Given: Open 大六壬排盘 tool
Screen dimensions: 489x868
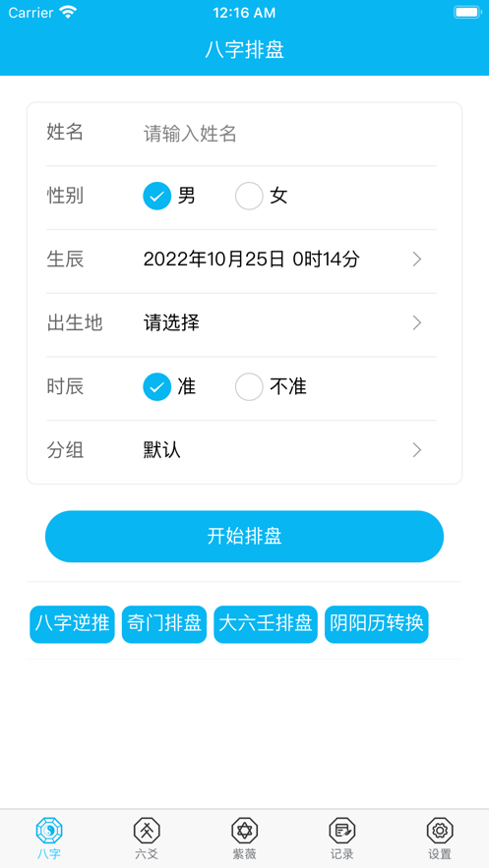Looking at the screenshot, I should [x=266, y=624].
